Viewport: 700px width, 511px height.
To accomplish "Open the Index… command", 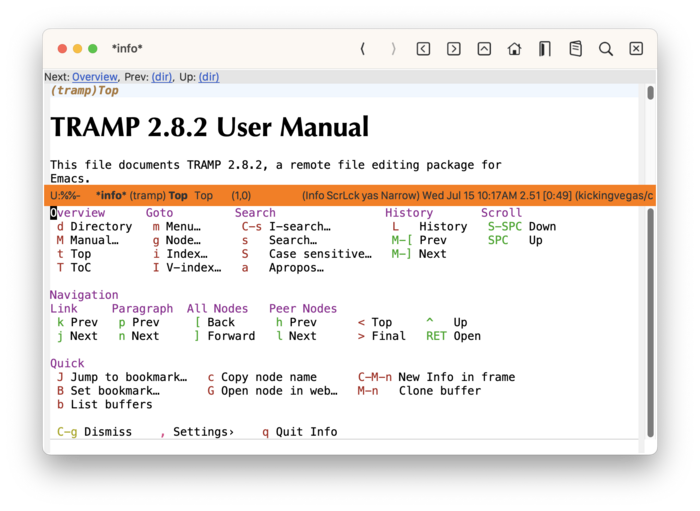I will [x=180, y=254].
